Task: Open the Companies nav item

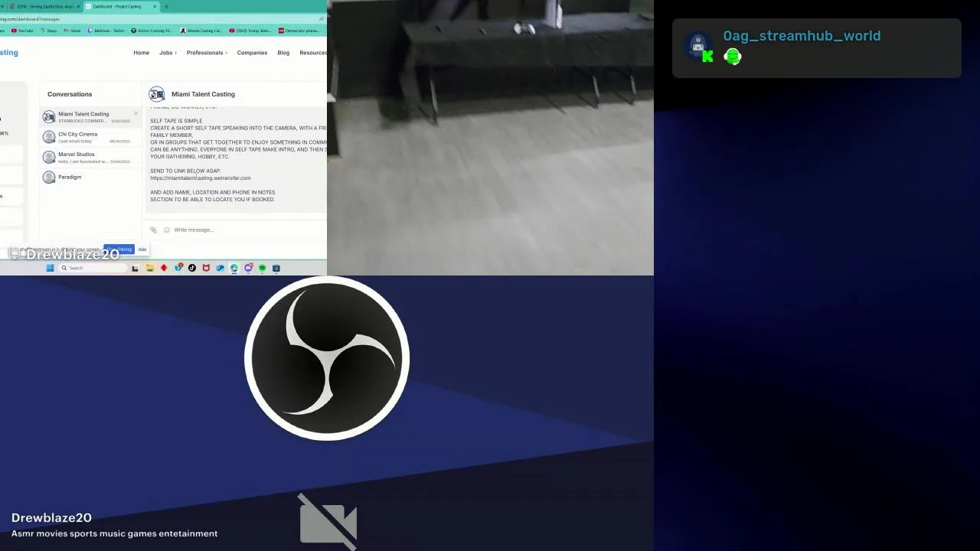Action: pyautogui.click(x=252, y=53)
